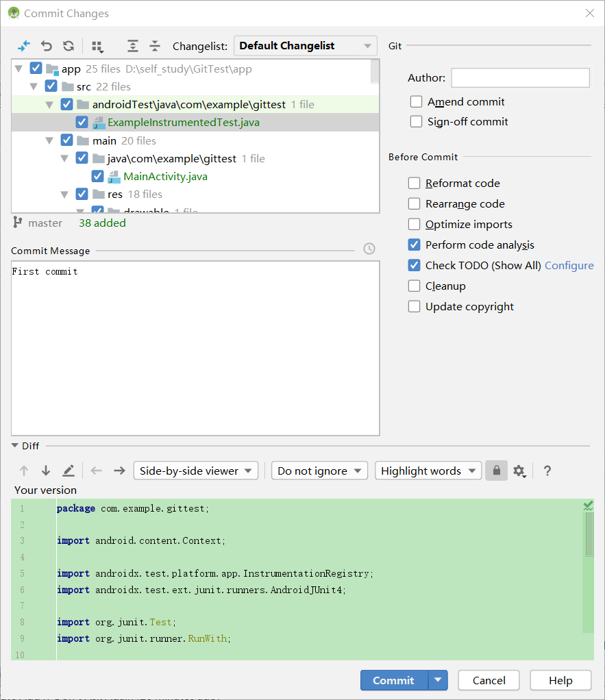Image resolution: width=605 pixels, height=700 pixels.
Task: Close the Commit Changes dialog
Action: (590, 13)
